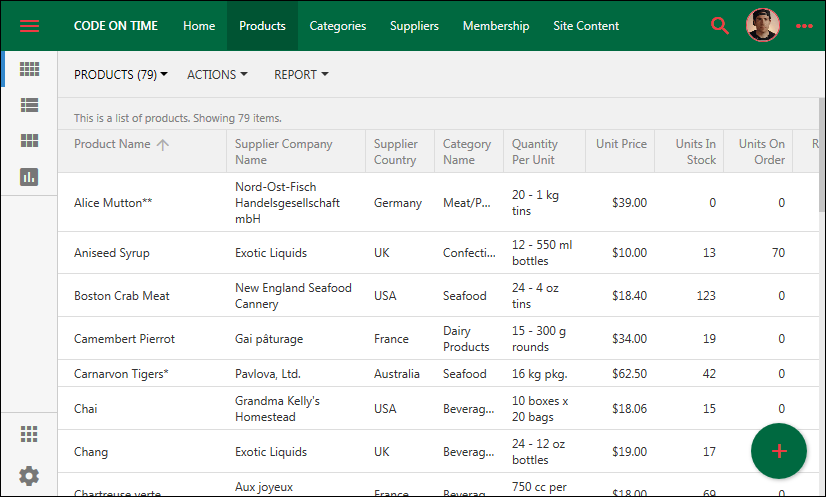This screenshot has height=497, width=826.
Task: Click the CODE ON TIME brand title
Action: point(115,26)
